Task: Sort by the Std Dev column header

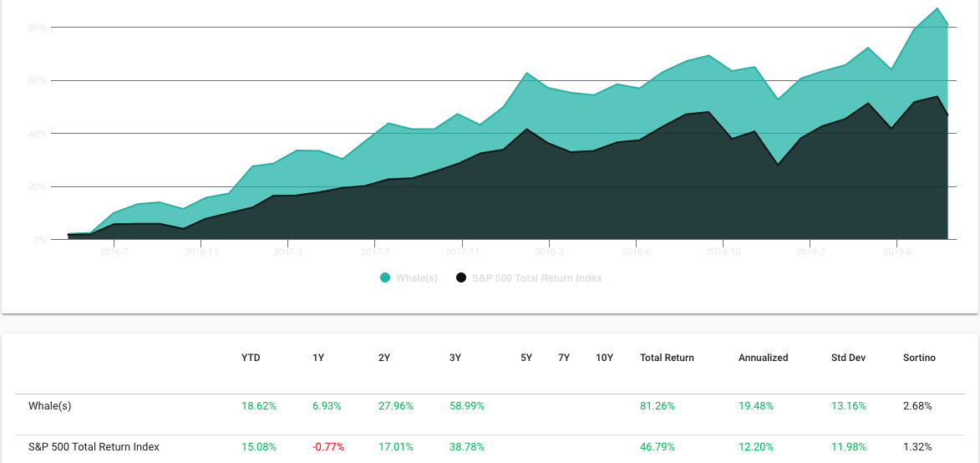Action: (848, 358)
